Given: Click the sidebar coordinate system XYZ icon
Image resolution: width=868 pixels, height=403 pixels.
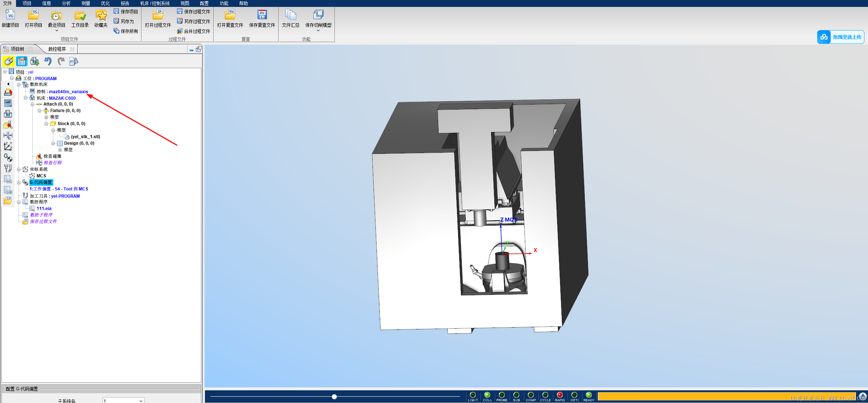Looking at the screenshot, I should [8, 146].
